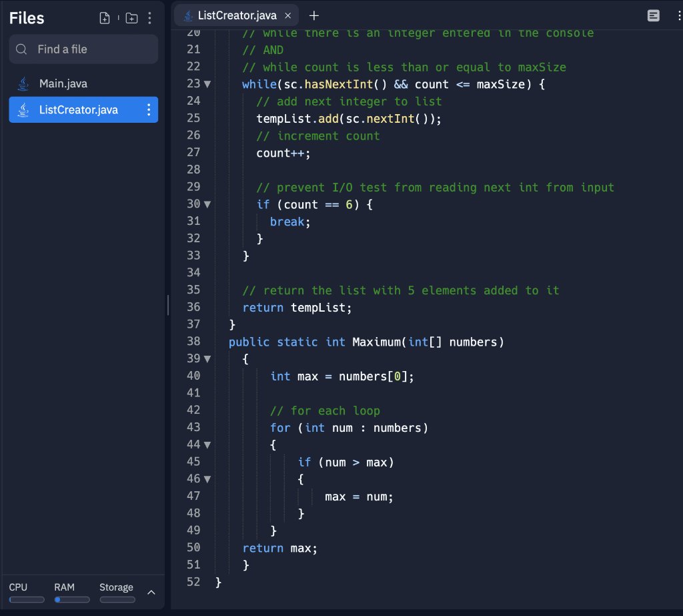Click 'int max = numbers[0];' line
Viewport: 683px width, 616px height.
point(342,376)
